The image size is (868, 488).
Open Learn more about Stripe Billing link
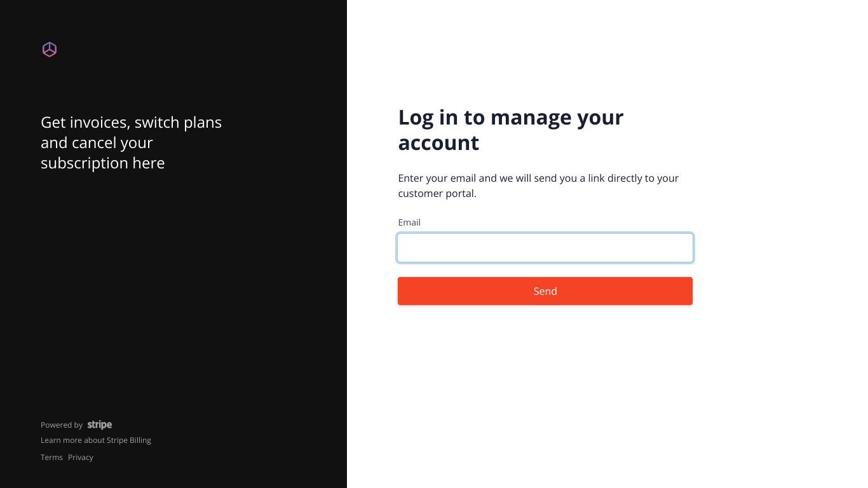pyautogui.click(x=96, y=440)
